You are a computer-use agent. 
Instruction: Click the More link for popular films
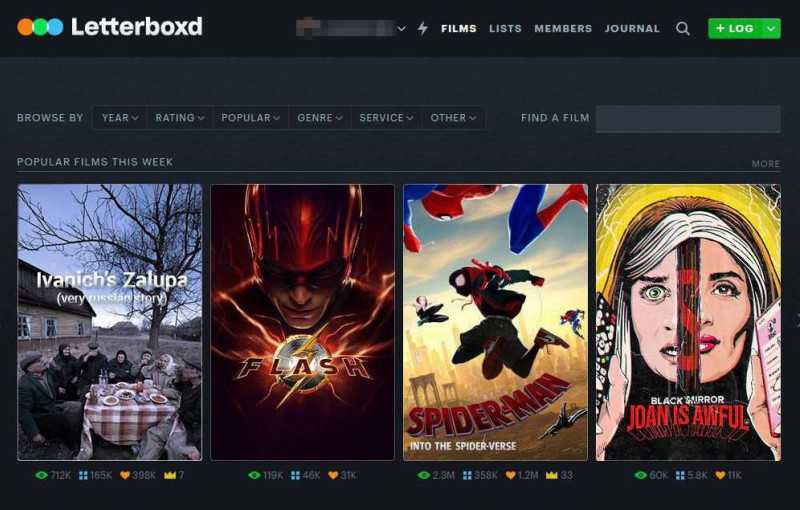click(x=766, y=164)
